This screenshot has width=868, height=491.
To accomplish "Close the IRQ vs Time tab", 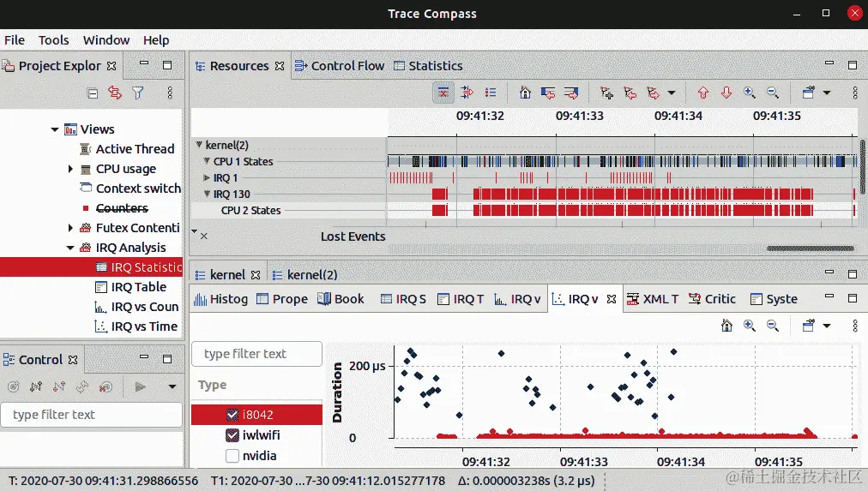I will [612, 299].
